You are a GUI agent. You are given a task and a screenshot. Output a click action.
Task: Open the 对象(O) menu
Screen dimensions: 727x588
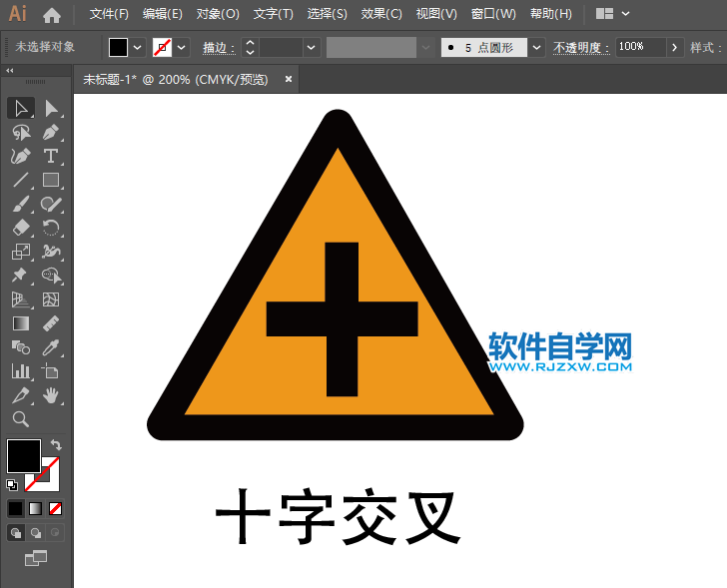pos(218,14)
